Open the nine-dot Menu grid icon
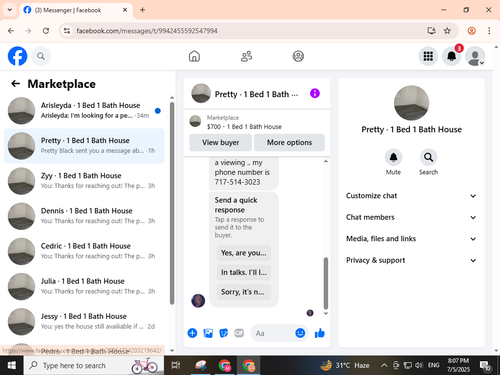500x375 pixels. pyautogui.click(x=428, y=56)
